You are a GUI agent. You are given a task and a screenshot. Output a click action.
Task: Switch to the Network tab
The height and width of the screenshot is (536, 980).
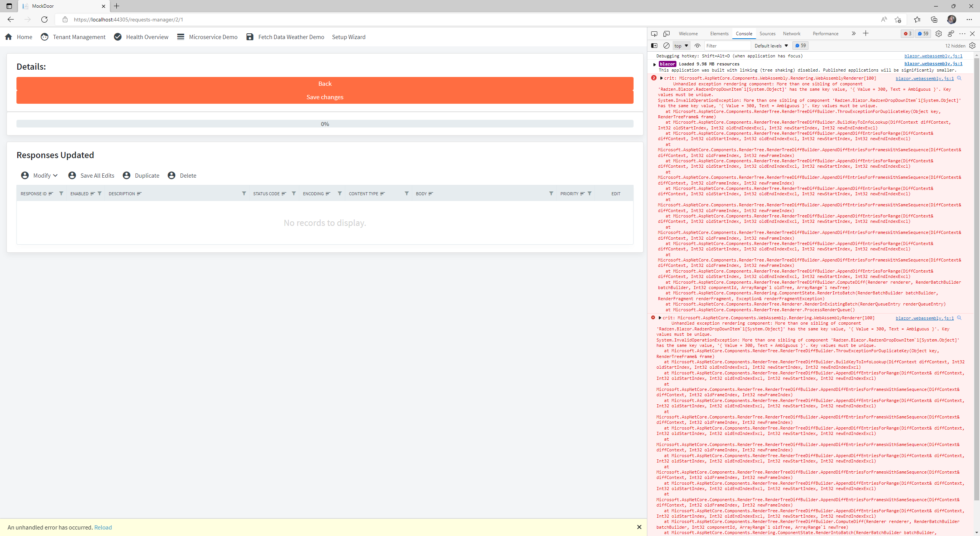[x=791, y=34]
